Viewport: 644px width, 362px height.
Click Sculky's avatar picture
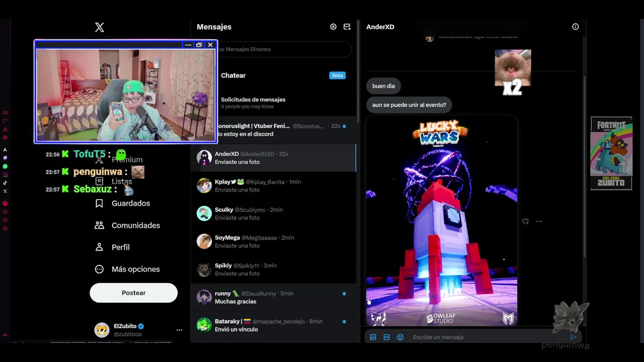pos(204,213)
